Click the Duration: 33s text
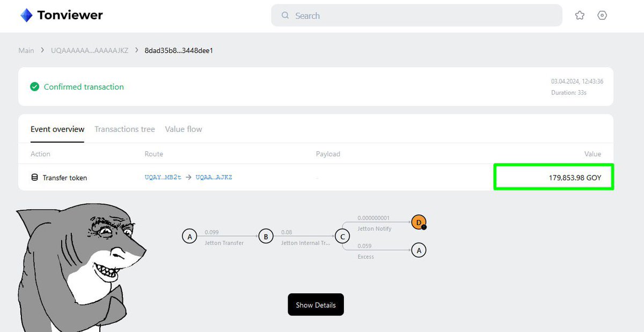The height and width of the screenshot is (332, 644). click(569, 93)
